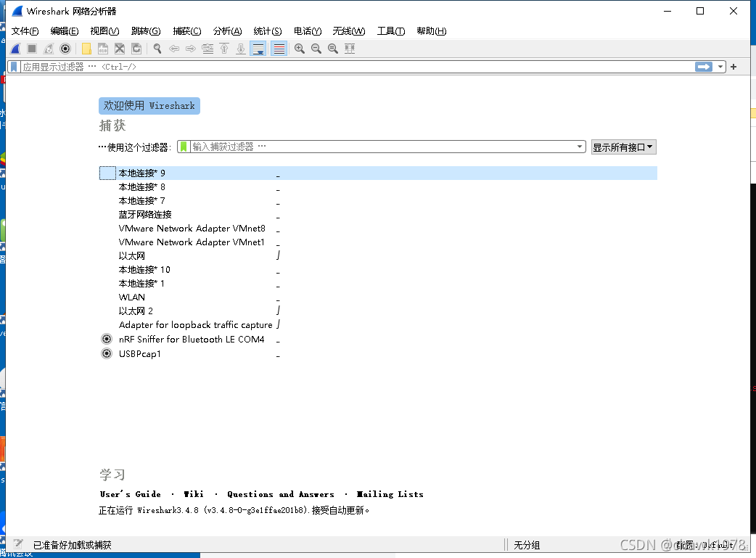The image size is (756, 558).
Task: Open the 跳转(G) menu
Action: (146, 31)
